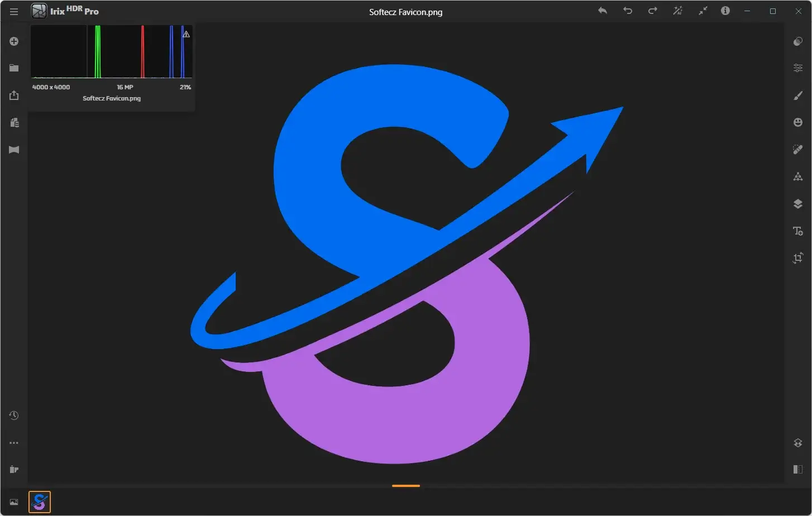Click the add (plus) icon in left sidebar
The height and width of the screenshot is (516, 812).
[x=14, y=41]
